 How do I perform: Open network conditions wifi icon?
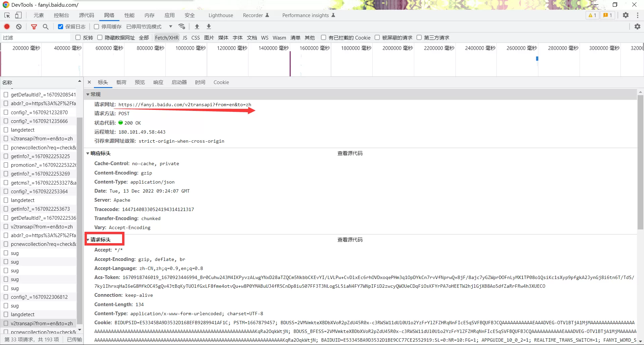tap(182, 26)
